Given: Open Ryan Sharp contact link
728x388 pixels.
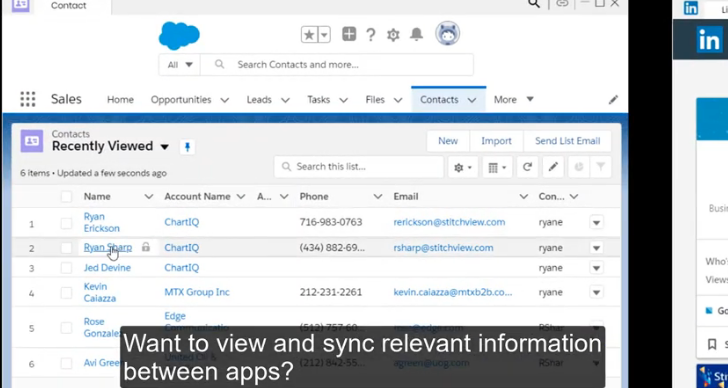Looking at the screenshot, I should (x=108, y=247).
